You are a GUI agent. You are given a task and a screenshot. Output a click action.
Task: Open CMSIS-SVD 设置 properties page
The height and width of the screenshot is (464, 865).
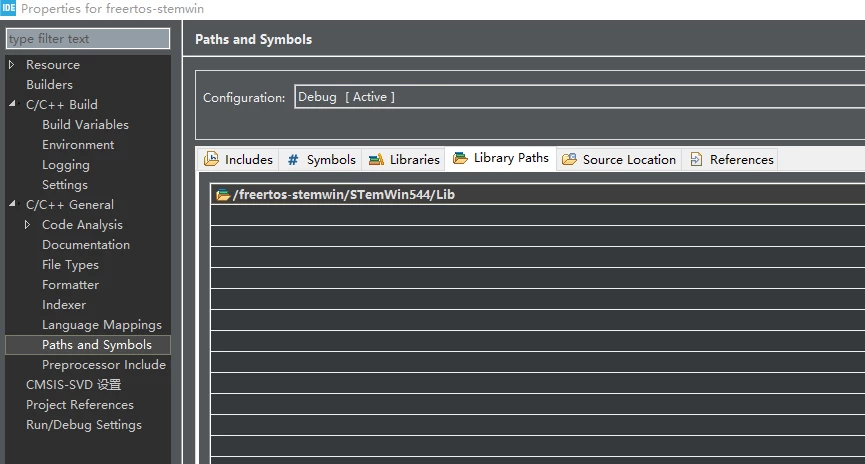click(73, 385)
